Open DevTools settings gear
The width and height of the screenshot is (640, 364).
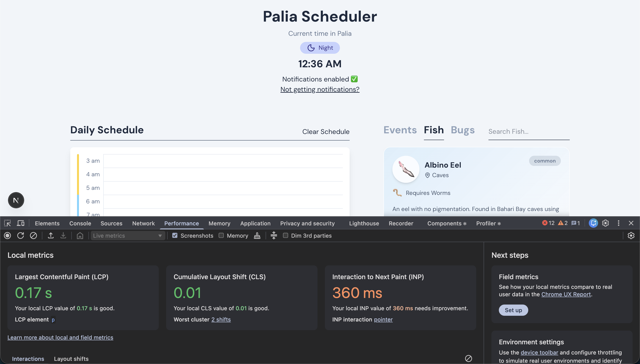[605, 223]
